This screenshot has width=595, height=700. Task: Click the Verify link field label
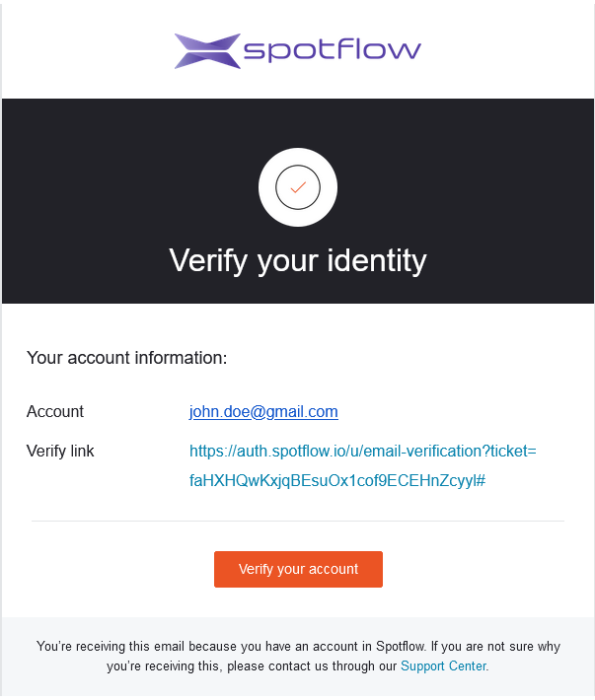click(60, 452)
